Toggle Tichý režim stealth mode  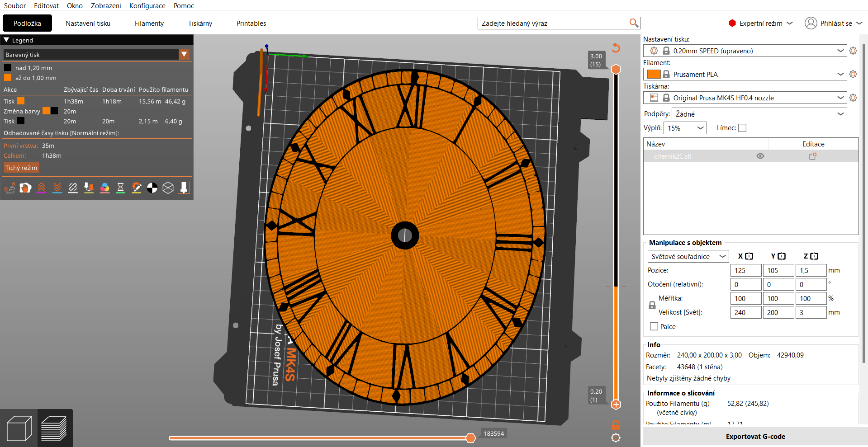[21, 168]
